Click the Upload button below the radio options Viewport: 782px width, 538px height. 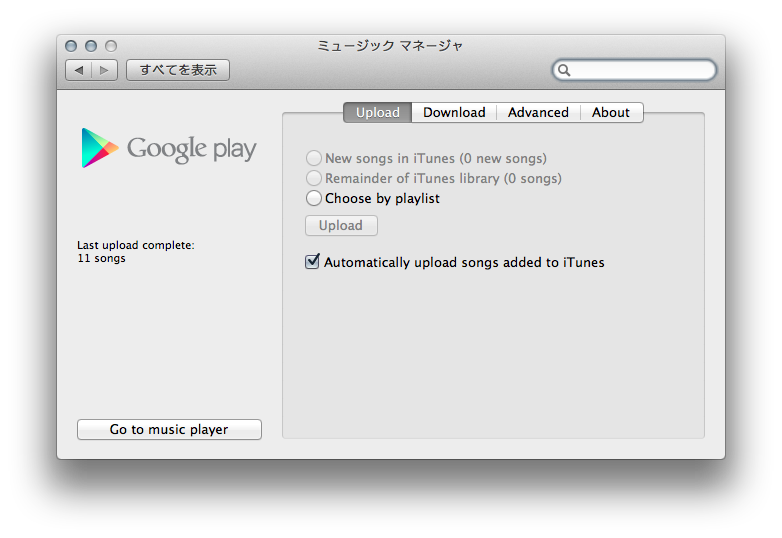pyautogui.click(x=341, y=225)
